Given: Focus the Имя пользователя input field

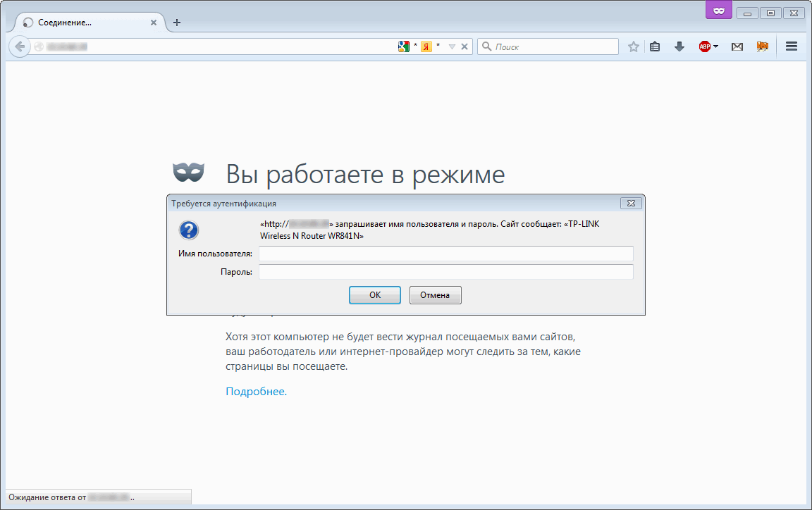Looking at the screenshot, I should point(445,254).
